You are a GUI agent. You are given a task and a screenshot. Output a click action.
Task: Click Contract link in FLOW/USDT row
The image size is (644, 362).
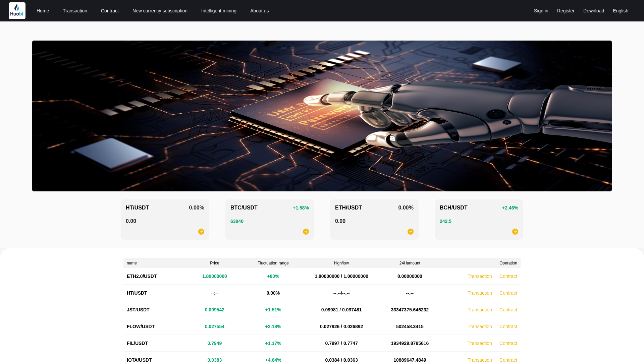click(508, 326)
